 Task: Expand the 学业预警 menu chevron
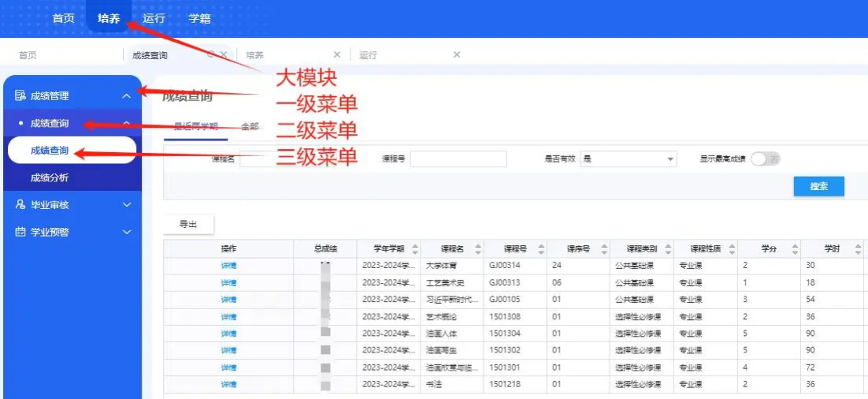coord(127,233)
